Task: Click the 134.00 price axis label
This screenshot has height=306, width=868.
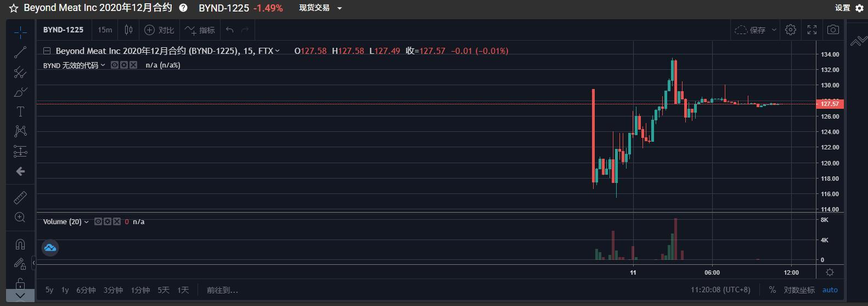Action: [x=830, y=54]
